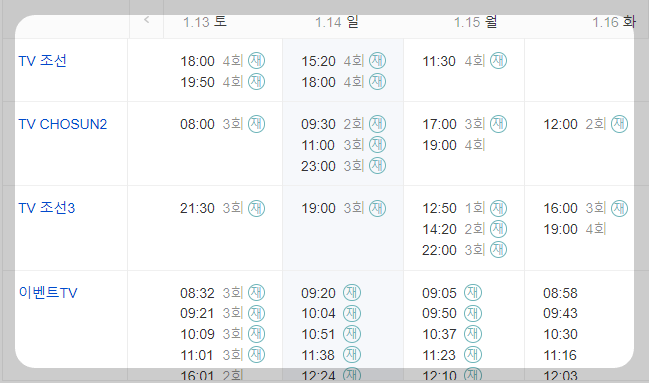This screenshot has width=649, height=383.
Task: Click rerun badge next to 이벤트TV 09:21
Action: (256, 313)
